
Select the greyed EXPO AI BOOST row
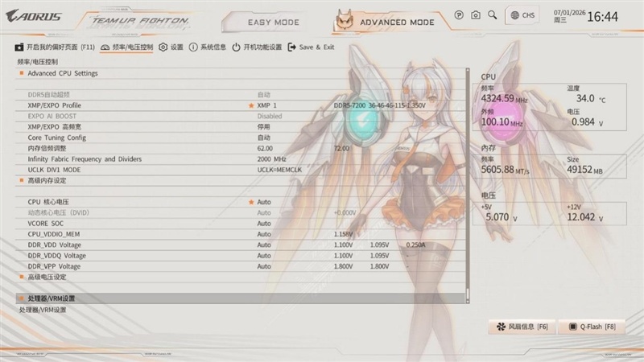(241, 116)
